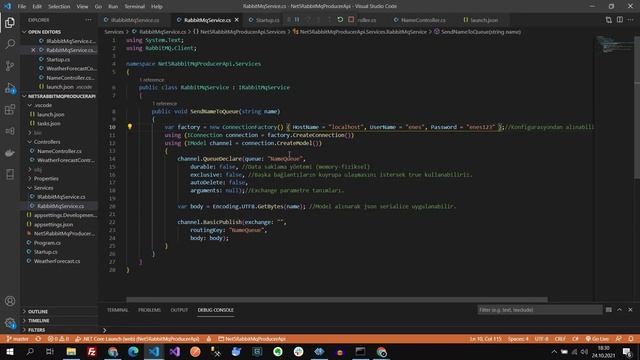Open the Windows Start menu

(x=9, y=351)
